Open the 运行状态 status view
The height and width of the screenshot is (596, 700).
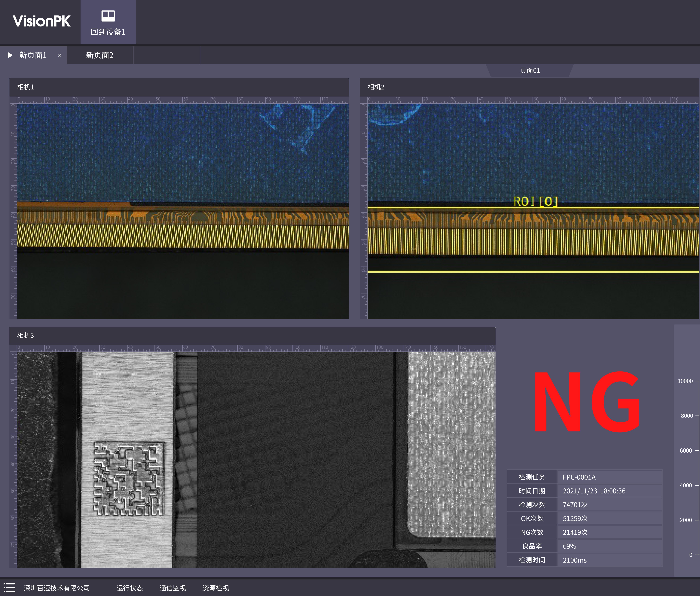tap(130, 588)
